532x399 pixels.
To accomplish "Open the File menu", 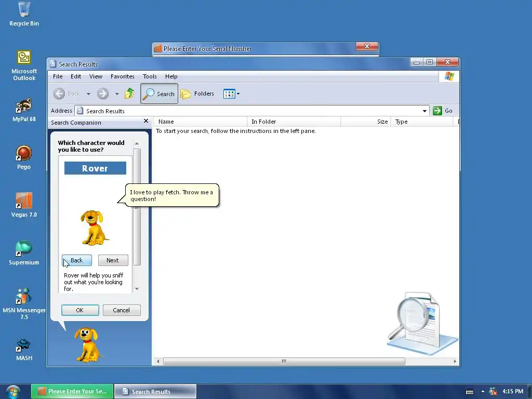I will click(x=58, y=76).
